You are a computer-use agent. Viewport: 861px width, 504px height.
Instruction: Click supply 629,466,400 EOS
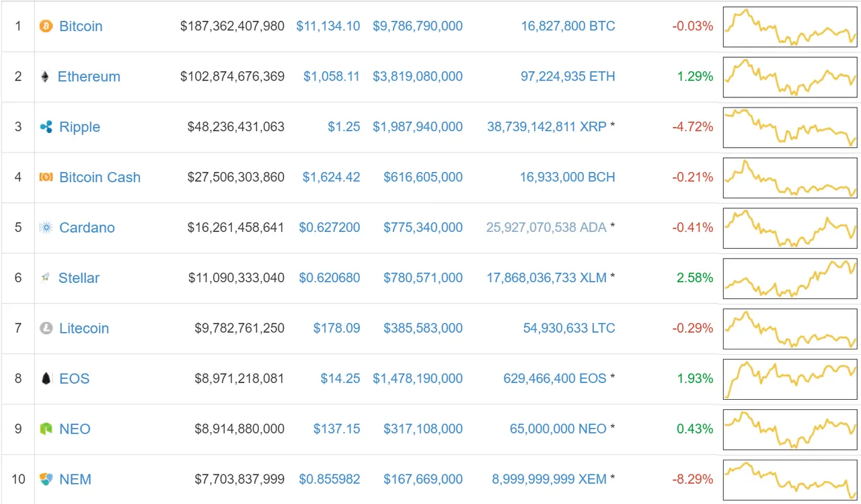(x=555, y=379)
